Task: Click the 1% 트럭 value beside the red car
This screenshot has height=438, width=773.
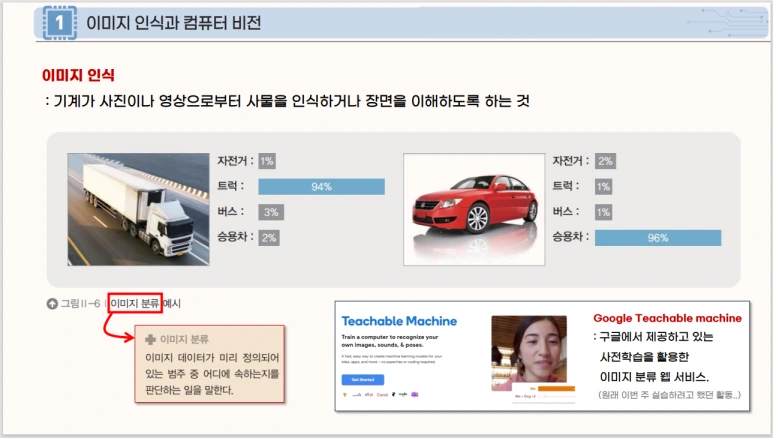Action: click(x=603, y=186)
